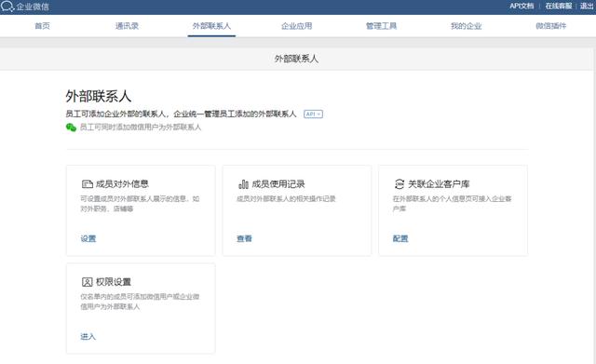Go to the 首页 tab
Screen dimensions: 596x364
click(42, 26)
